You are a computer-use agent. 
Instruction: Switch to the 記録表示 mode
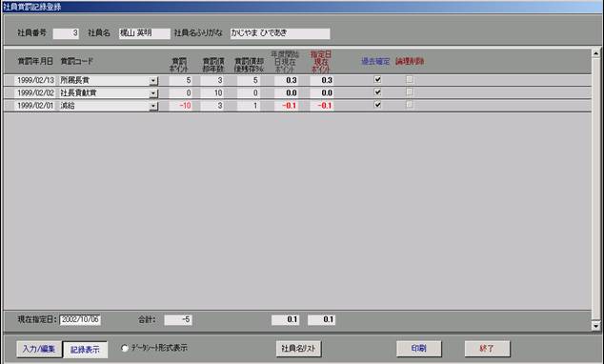point(85,350)
